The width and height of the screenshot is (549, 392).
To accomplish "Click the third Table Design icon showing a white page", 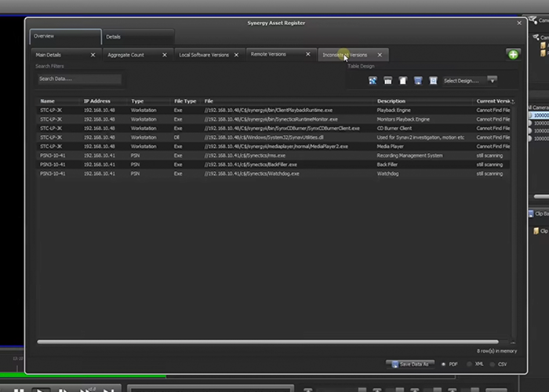I will (x=403, y=81).
